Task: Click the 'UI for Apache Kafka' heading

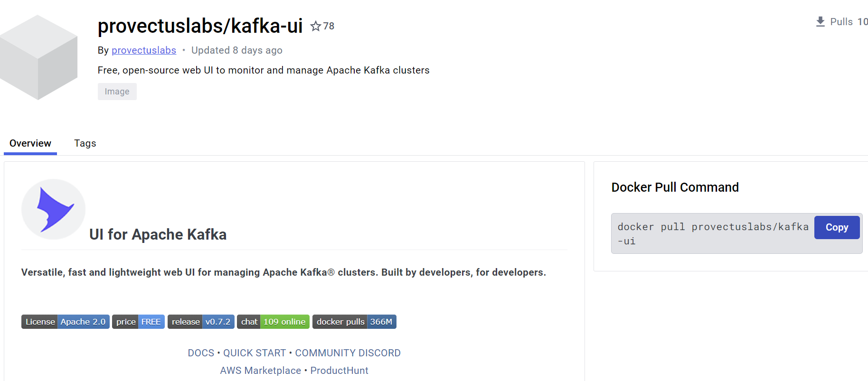Action: pos(158,234)
